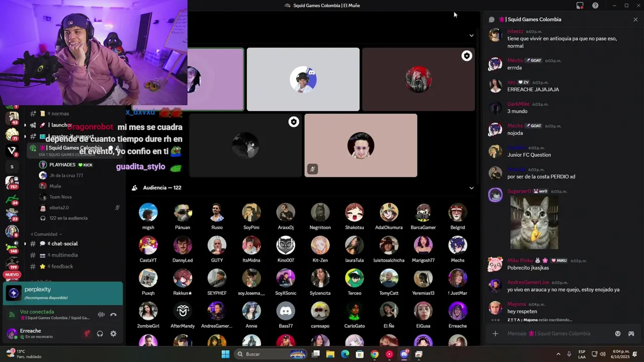Open the perplexity reward banner
This screenshot has width=644, height=362.
point(63,293)
